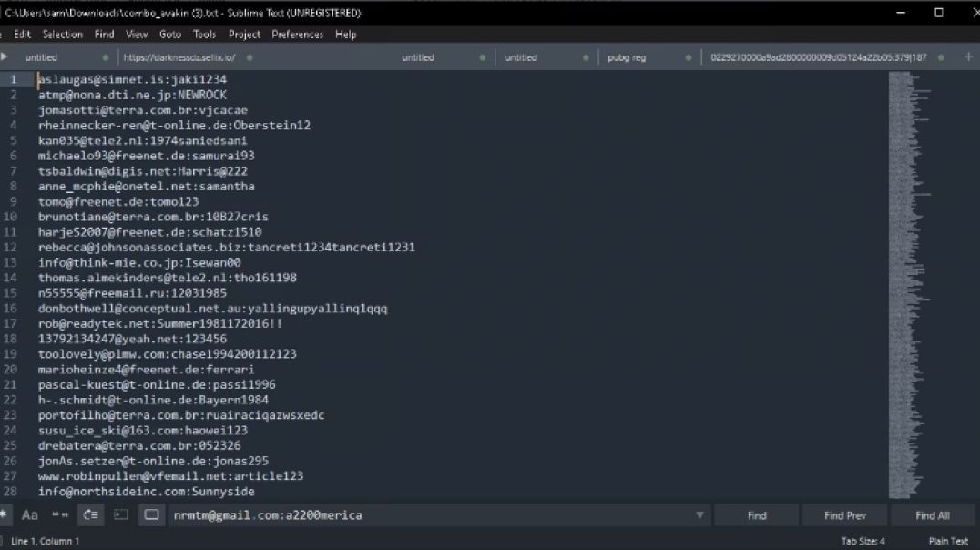Toggle whole word matching in find panel
The image size is (980, 550).
(60, 515)
